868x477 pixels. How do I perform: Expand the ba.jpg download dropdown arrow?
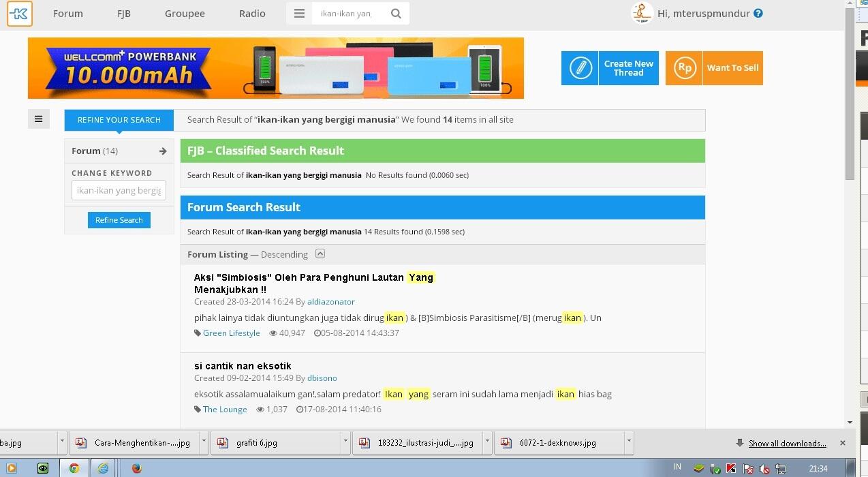pos(62,443)
